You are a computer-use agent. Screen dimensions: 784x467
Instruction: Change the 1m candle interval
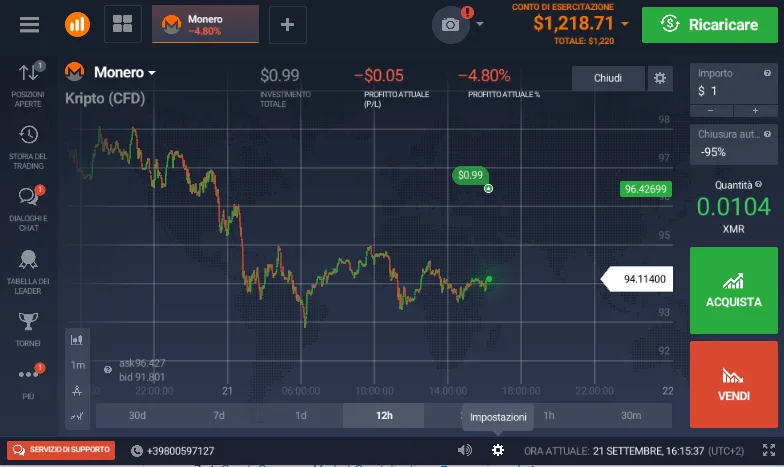tap(78, 365)
